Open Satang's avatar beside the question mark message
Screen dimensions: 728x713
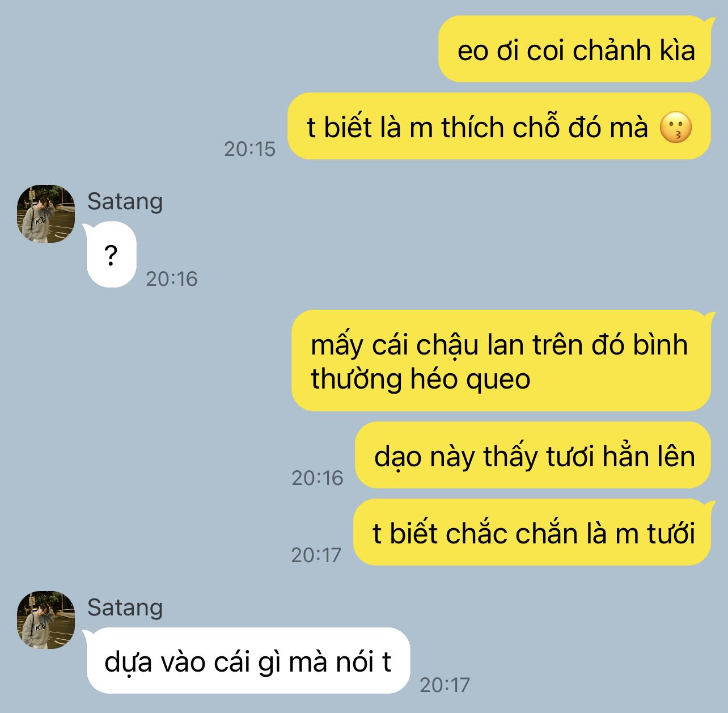pos(46,214)
